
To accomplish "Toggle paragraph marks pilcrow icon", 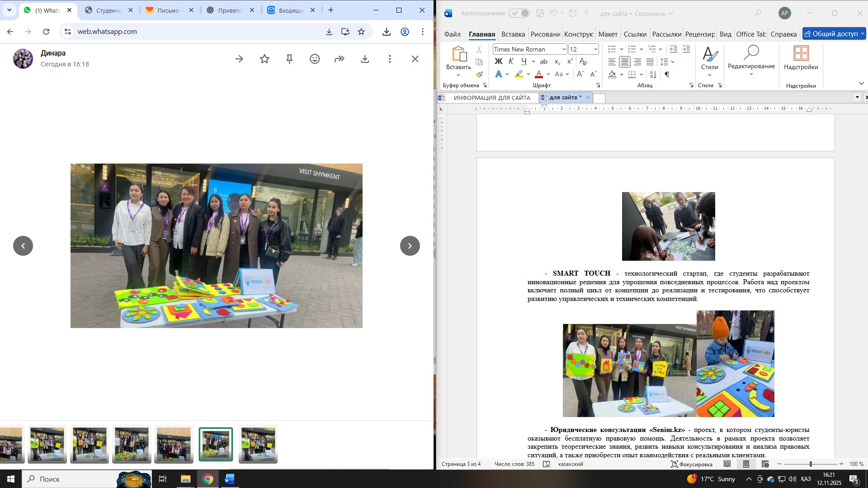I will coord(667,75).
